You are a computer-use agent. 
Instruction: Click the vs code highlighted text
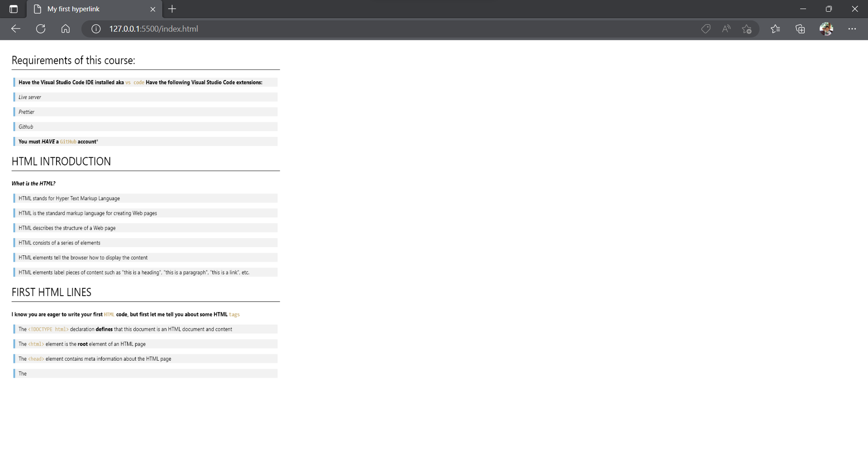click(x=135, y=83)
